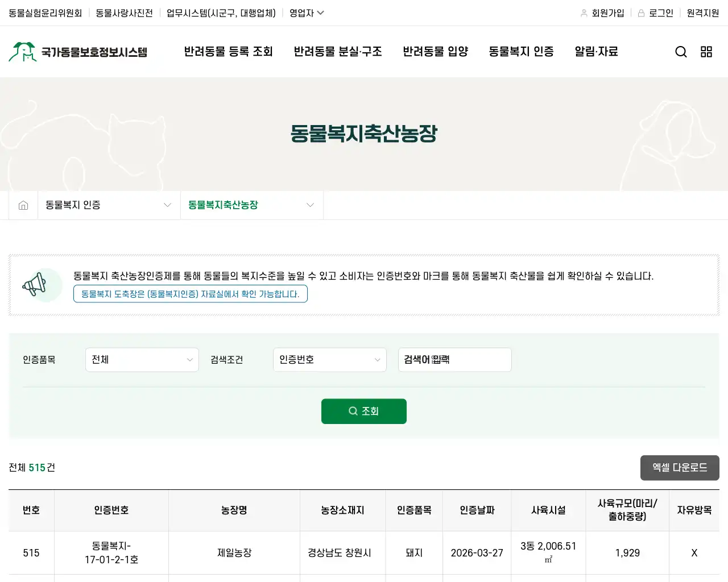Viewport: 728px width, 582px height.
Task: Click the 회원가입 person icon
Action: 584,13
